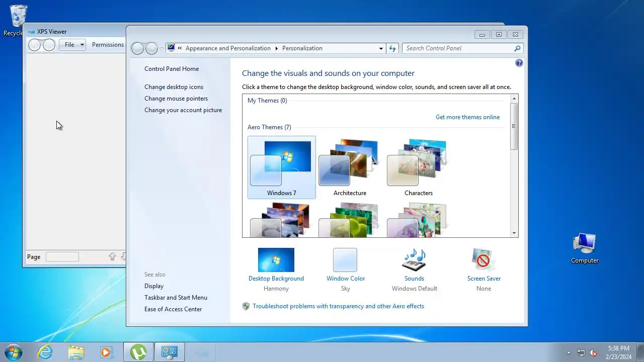Click the theme list scrollbar thumb
The height and width of the screenshot is (362, 644).
(514, 126)
